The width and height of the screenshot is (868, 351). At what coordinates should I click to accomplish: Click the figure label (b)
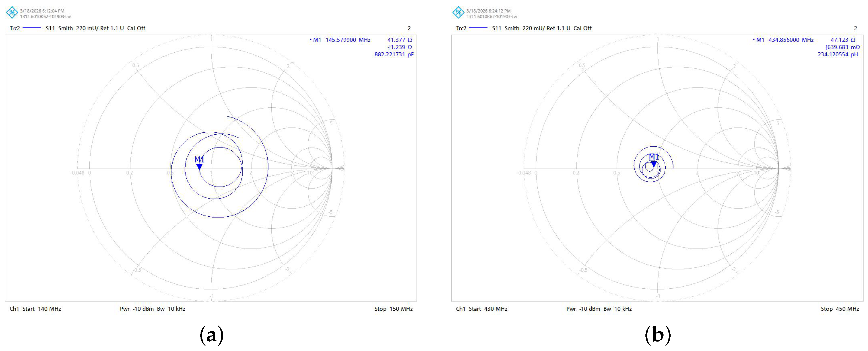click(658, 335)
